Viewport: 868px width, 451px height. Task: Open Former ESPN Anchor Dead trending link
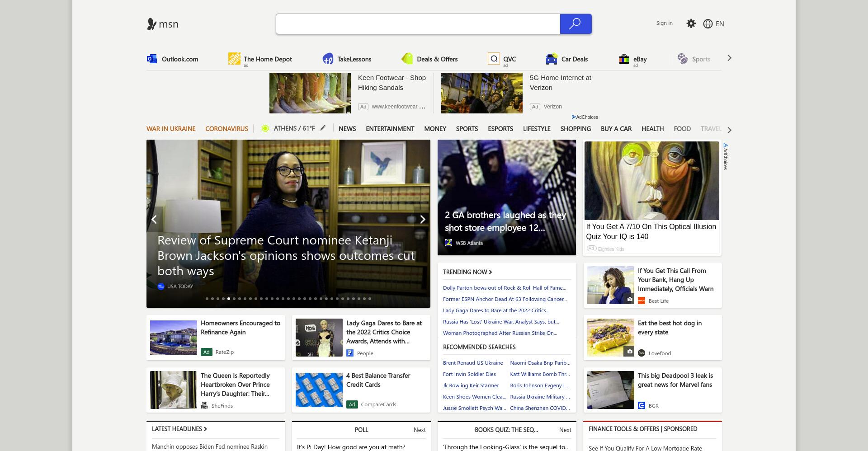click(x=505, y=299)
